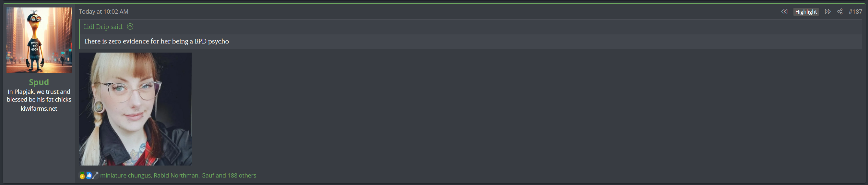Viewport: 868px width, 185px height.
Task: Expand the quoted zero evidence text block
Action: 156,41
